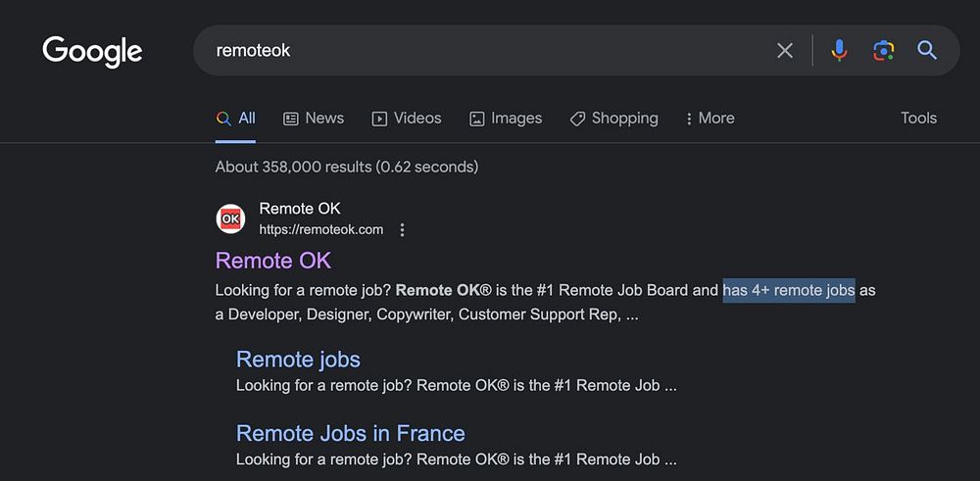This screenshot has height=481, width=980.
Task: Select the All results tab
Action: [x=236, y=119]
